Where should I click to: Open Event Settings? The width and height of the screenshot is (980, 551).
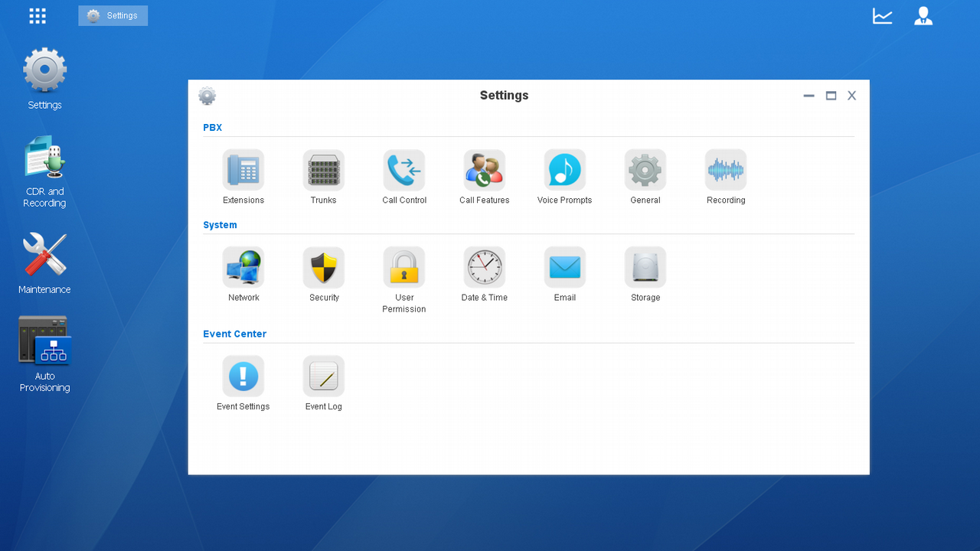243,377
